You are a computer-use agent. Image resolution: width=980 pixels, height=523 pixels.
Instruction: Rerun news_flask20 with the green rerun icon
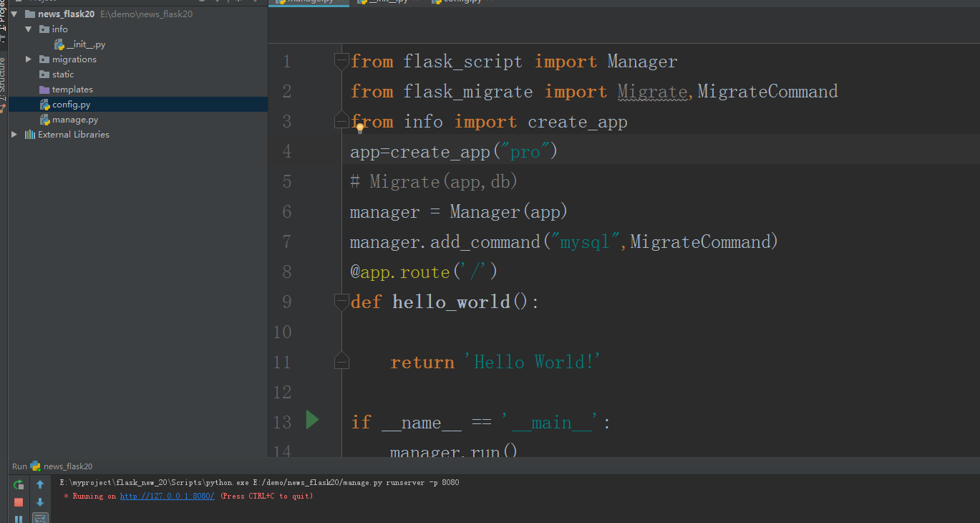click(x=19, y=485)
